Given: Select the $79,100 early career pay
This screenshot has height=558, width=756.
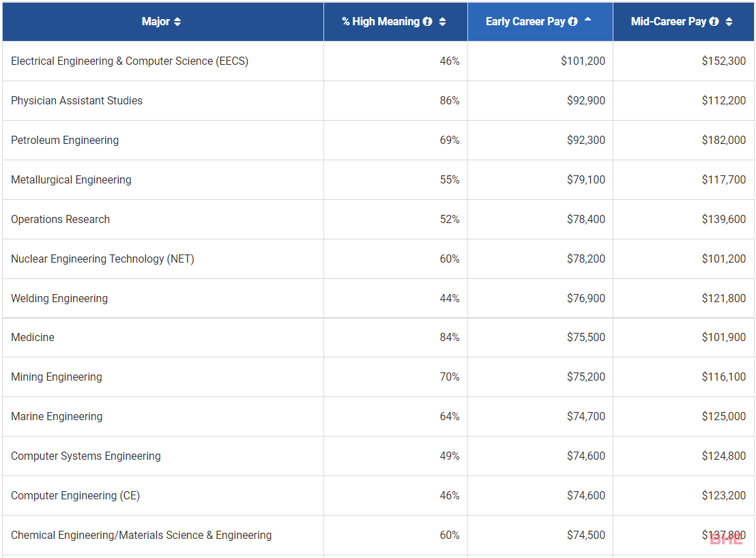Looking at the screenshot, I should 586,179.
